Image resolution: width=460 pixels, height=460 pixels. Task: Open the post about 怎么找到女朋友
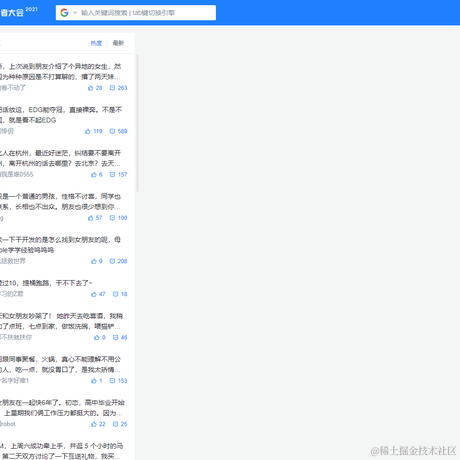click(x=60, y=245)
